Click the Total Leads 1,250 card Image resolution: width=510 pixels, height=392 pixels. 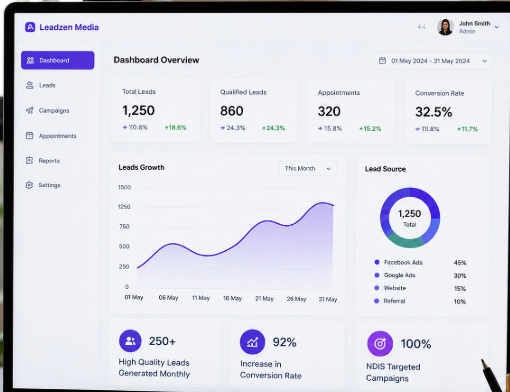coord(156,110)
